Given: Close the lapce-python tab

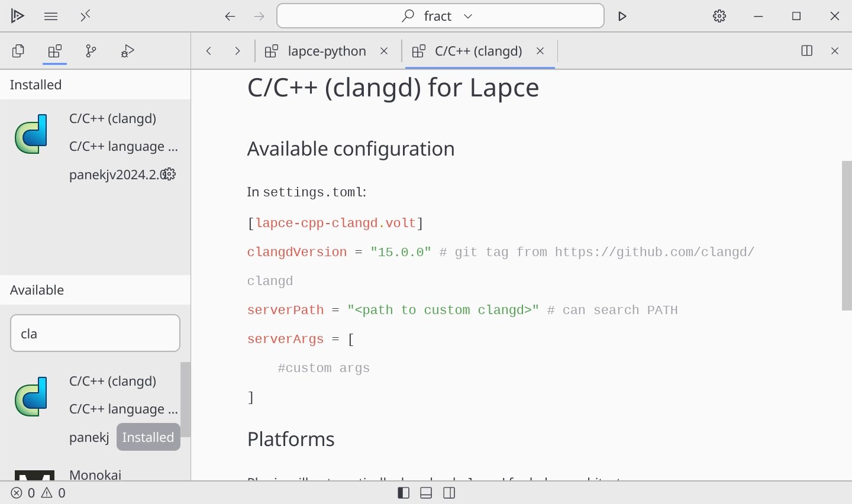Looking at the screenshot, I should coord(384,51).
